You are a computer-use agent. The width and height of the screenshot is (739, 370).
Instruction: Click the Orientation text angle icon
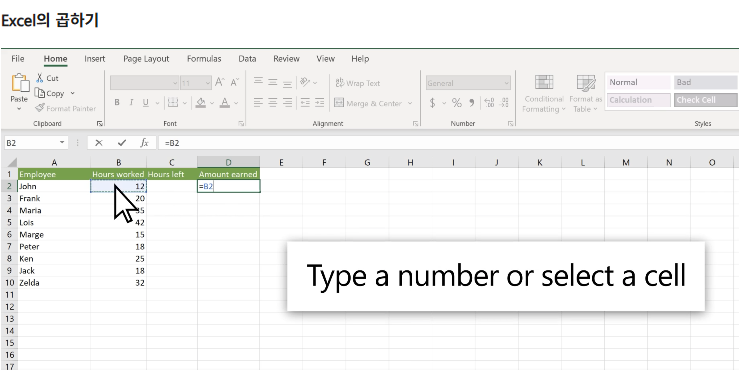click(x=305, y=82)
